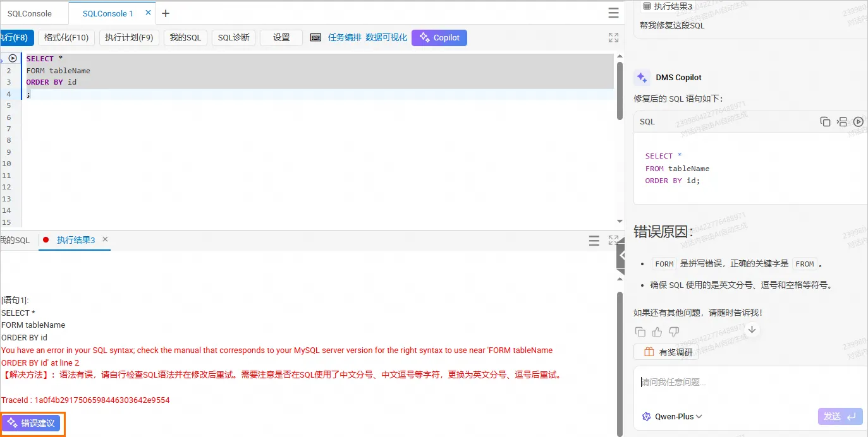
Task: Click 'FROM tableName' in Copilot code
Action: pyautogui.click(x=677, y=169)
